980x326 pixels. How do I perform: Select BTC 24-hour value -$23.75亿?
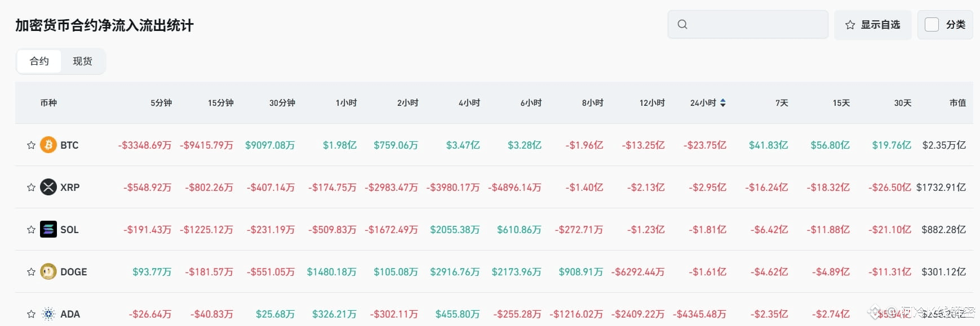click(705, 145)
